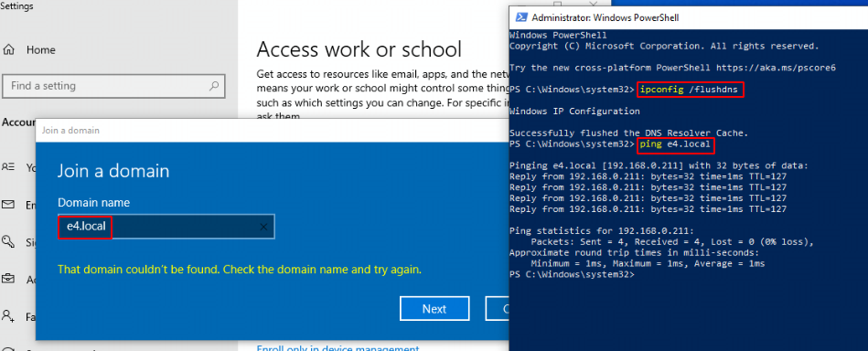Select the person card sidebar icon
Viewport: 868px width, 351px height.
tap(8, 166)
